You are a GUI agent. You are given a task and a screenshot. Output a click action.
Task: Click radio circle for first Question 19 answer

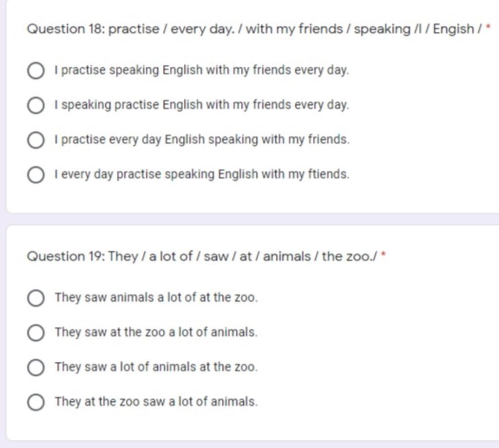pos(36,298)
